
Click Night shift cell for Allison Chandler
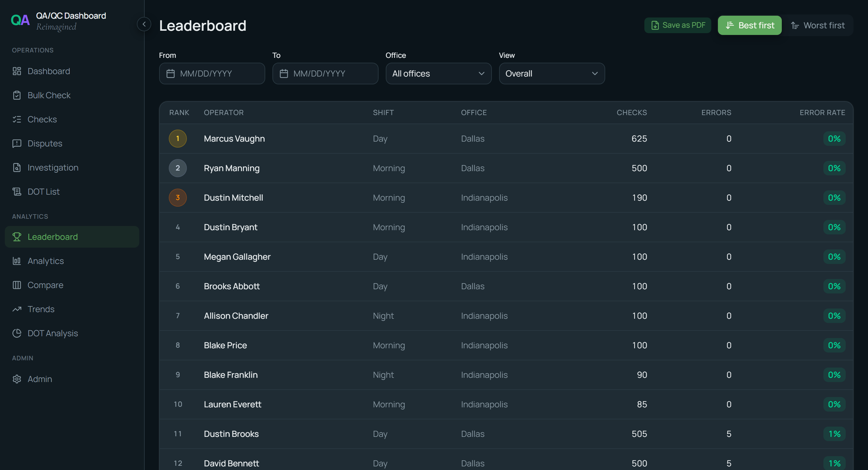coord(383,316)
